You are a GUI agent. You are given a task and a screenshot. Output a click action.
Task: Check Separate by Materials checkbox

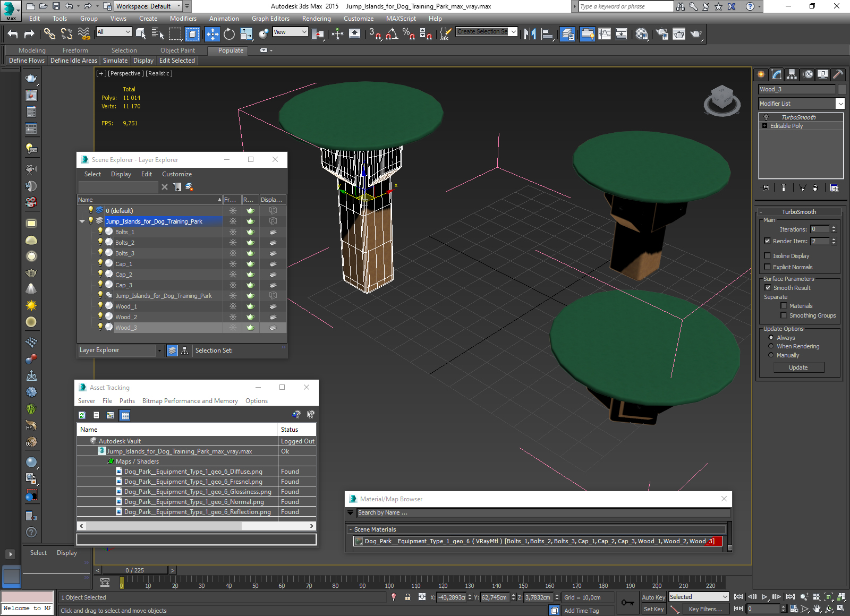[784, 306]
